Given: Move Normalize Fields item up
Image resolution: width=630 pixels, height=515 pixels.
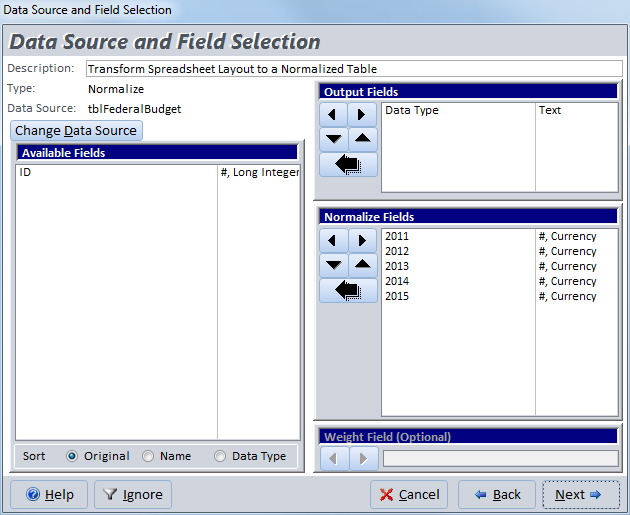Looking at the screenshot, I should [363, 265].
